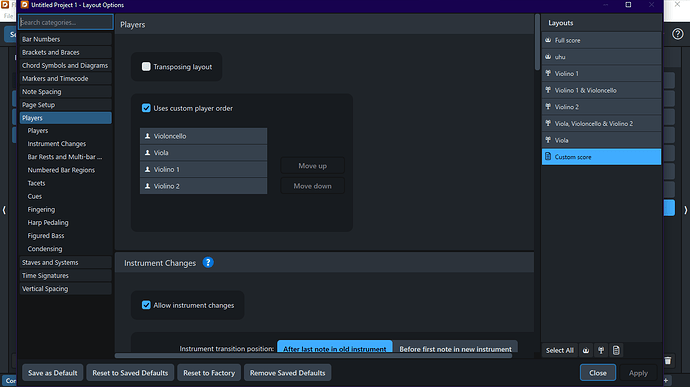Click the Search categories input field
Image resolution: width=690 pixels, height=387 pixels.
[x=66, y=22]
